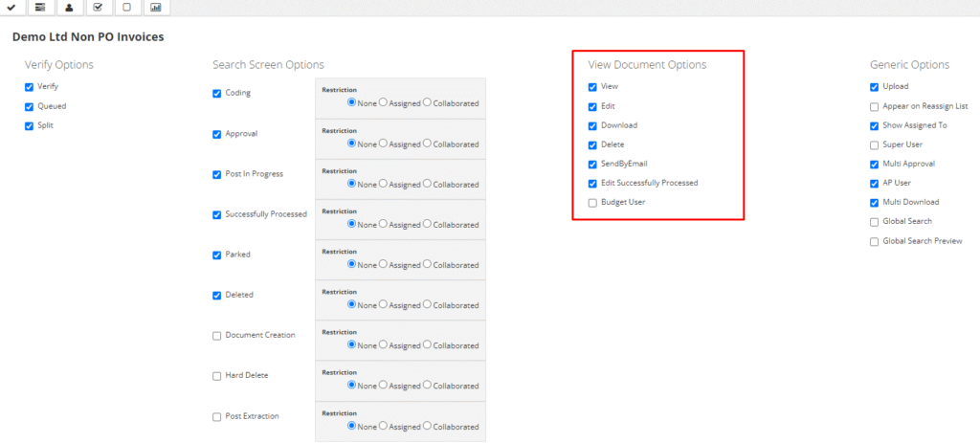The width and height of the screenshot is (980, 443).
Task: Turn off Multi Download option
Action: (x=874, y=203)
